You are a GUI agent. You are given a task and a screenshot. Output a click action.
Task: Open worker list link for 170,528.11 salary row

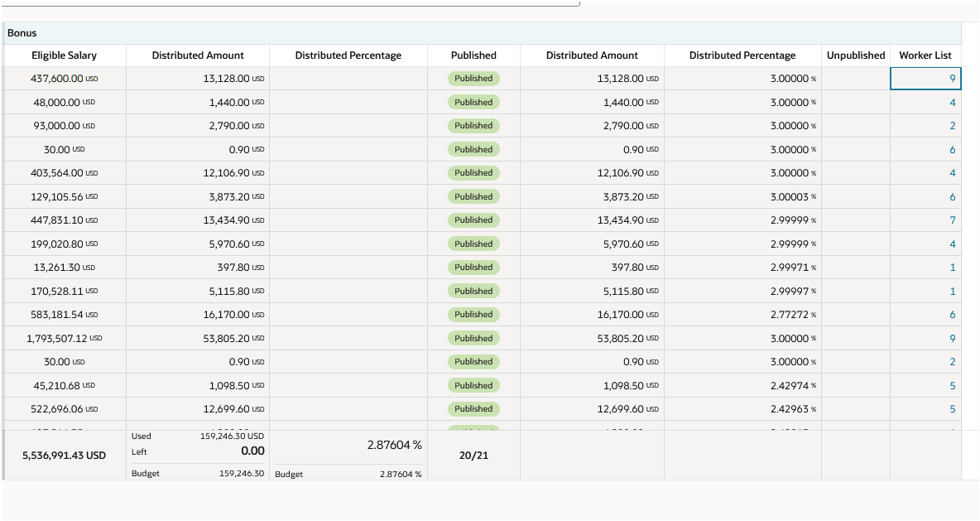click(x=953, y=292)
